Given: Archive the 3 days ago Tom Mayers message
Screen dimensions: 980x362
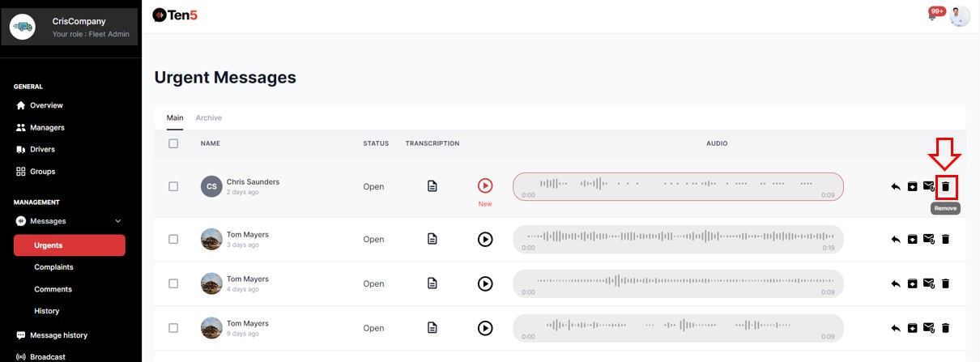Looking at the screenshot, I should coord(912,239).
